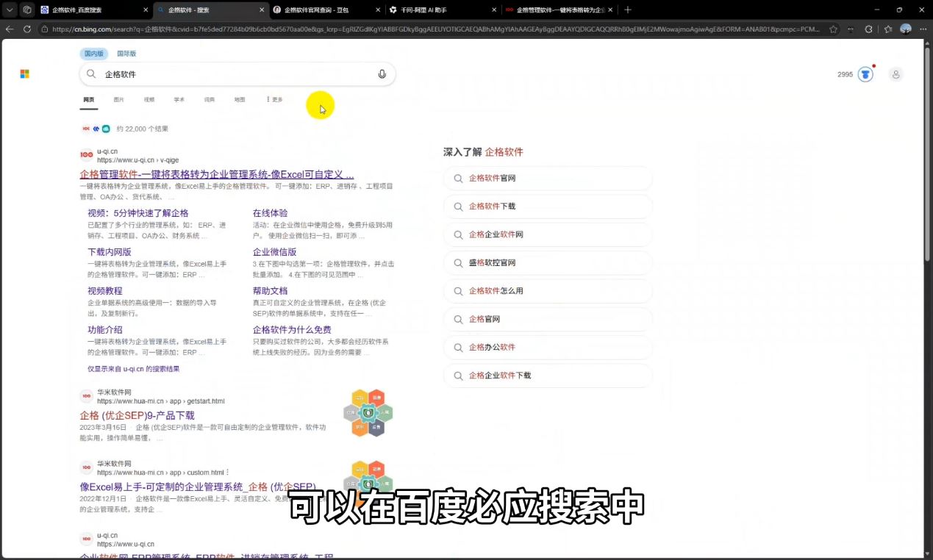This screenshot has width=933, height=560.
Task: Click the search icon beside 企格办公软件
Action: pos(458,348)
